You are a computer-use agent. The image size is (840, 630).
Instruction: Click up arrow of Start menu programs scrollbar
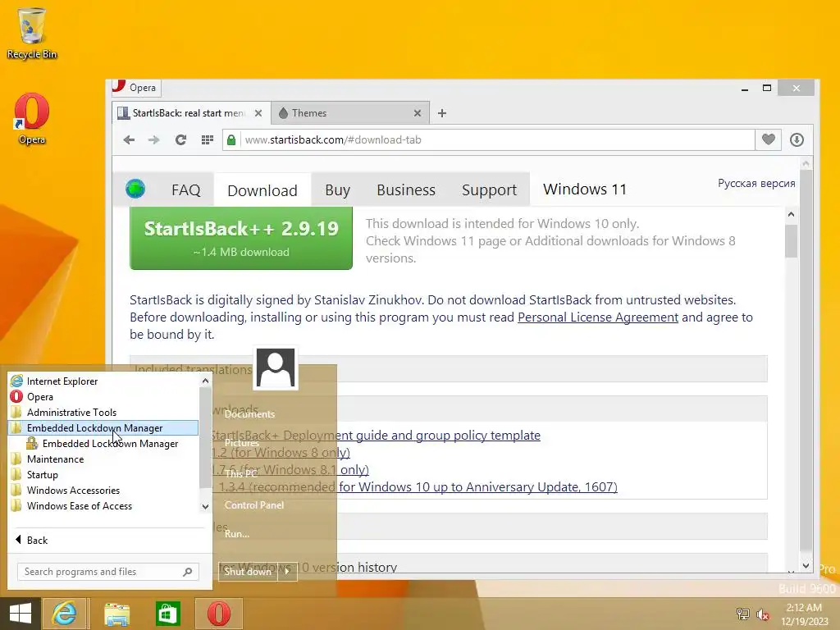pyautogui.click(x=205, y=381)
